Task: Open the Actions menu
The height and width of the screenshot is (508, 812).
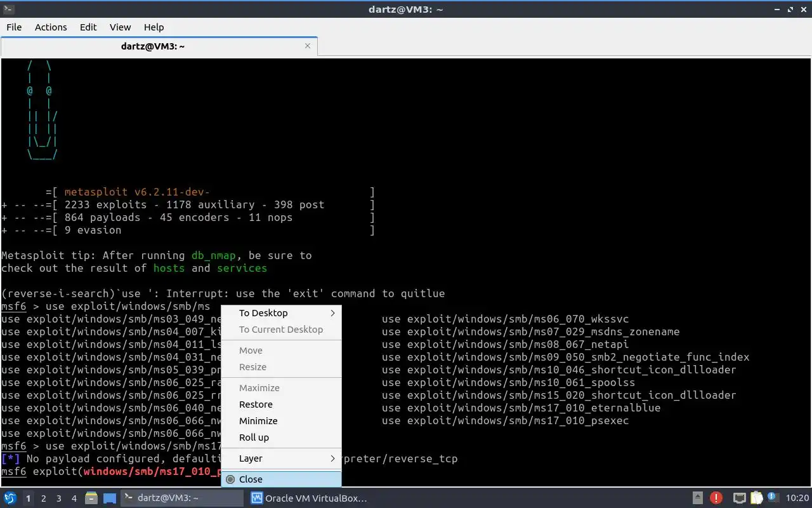Action: tap(51, 27)
